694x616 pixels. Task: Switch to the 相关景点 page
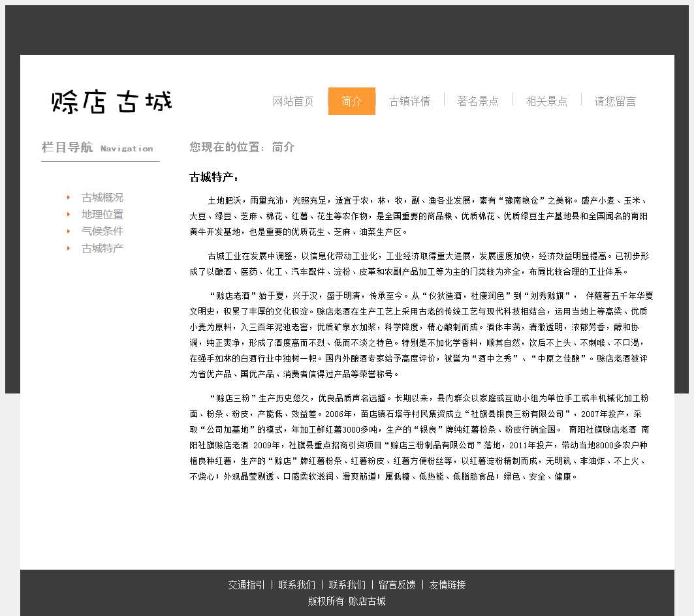pyautogui.click(x=546, y=101)
